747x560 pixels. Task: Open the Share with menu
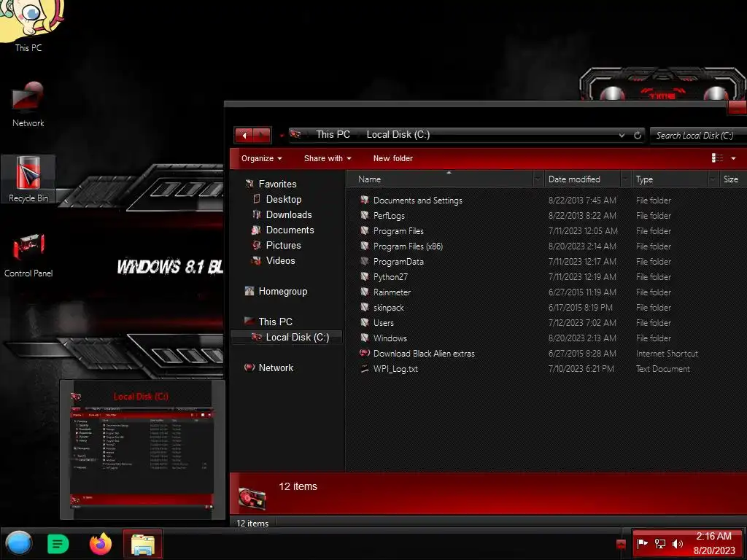pos(328,158)
